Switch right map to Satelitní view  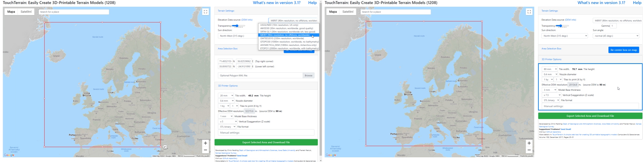point(348,12)
